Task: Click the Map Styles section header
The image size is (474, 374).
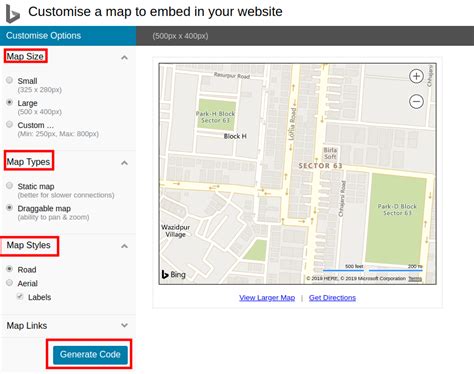Action: pyautogui.click(x=29, y=245)
